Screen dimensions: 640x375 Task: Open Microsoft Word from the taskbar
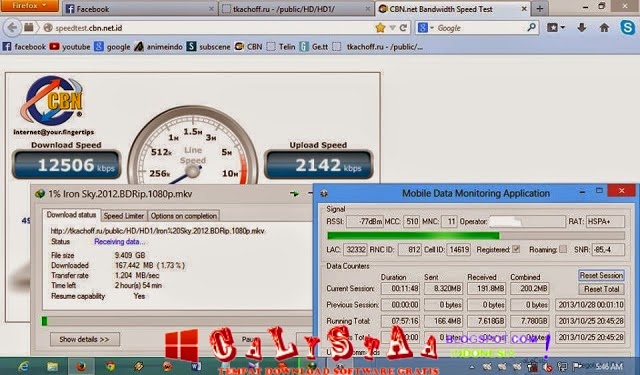click(x=195, y=366)
